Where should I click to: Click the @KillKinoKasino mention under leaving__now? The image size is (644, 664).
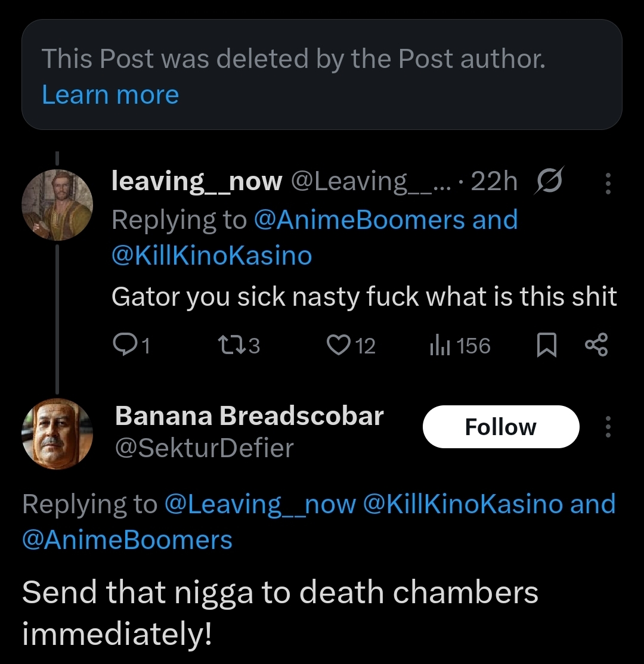coord(212,256)
